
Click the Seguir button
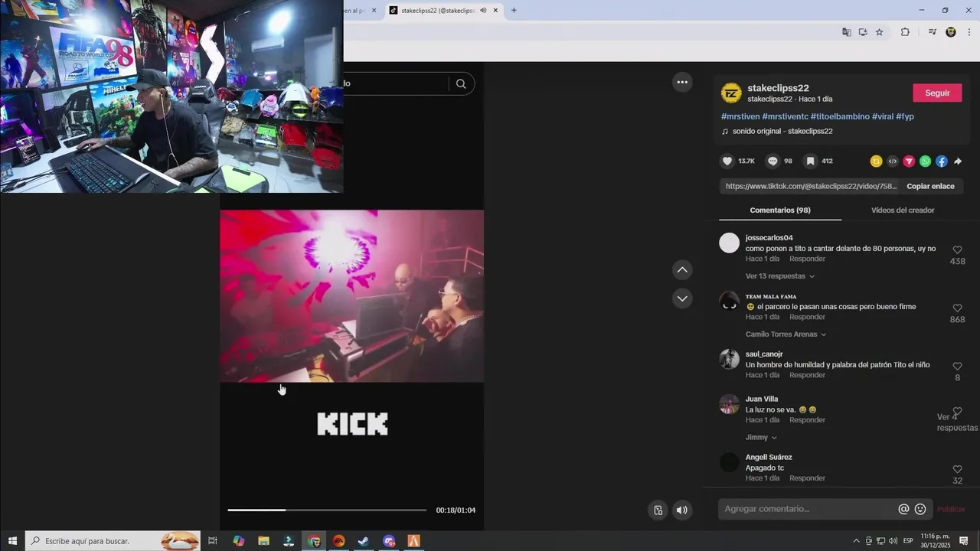click(937, 93)
